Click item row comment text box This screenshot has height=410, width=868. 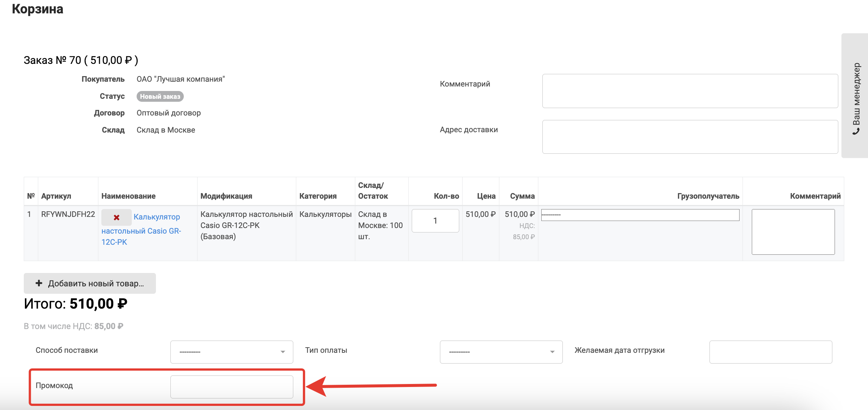tap(793, 232)
